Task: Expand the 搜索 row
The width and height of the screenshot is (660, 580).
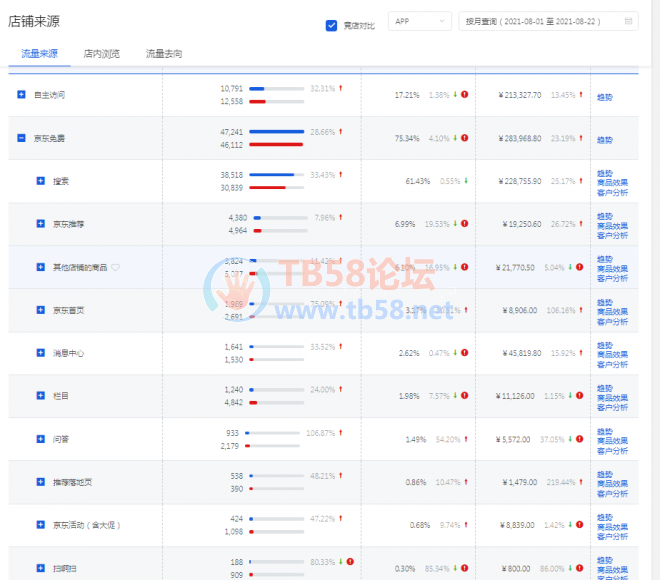Action: point(40,181)
